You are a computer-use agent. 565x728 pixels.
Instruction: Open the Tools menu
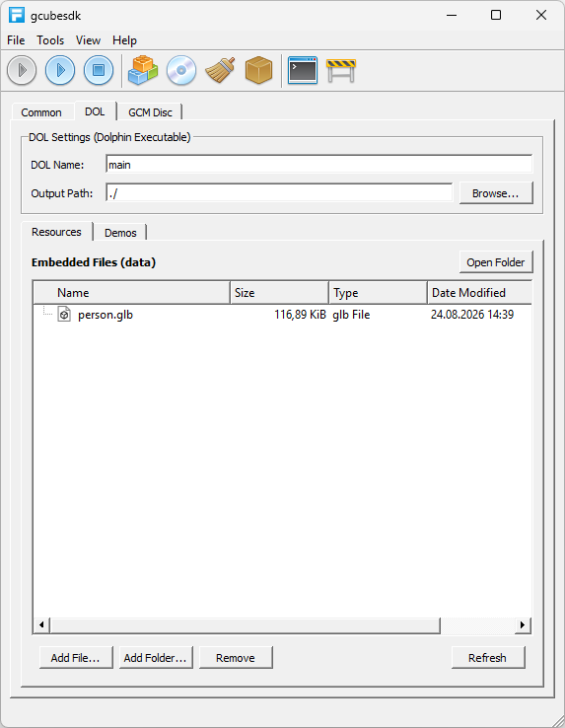click(x=50, y=40)
